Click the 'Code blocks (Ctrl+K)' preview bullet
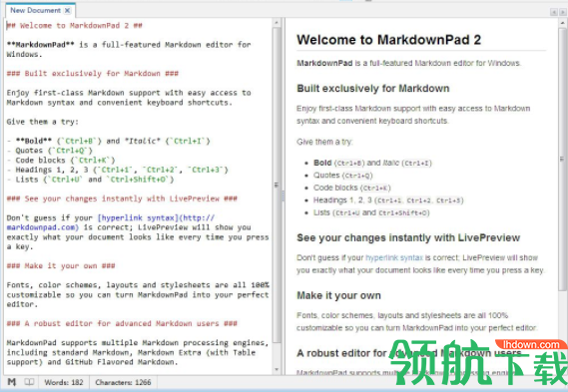Image resolution: width=568 pixels, height=392 pixels. [352, 188]
